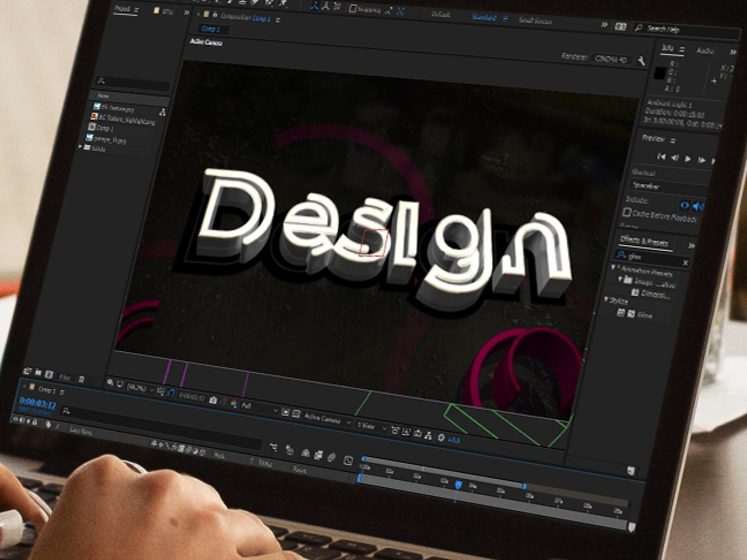The width and height of the screenshot is (747, 560).
Task: Choose the Small Screen workspace
Action: point(535,21)
